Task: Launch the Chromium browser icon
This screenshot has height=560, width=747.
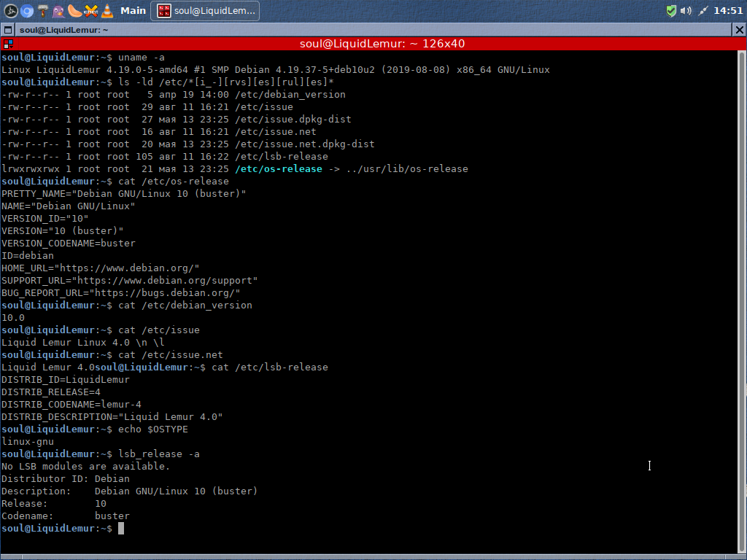Action: 27,10
